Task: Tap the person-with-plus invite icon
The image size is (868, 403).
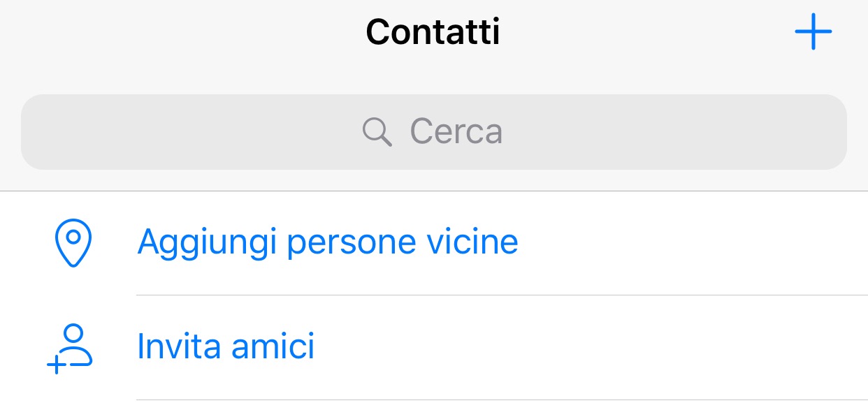Action: click(70, 348)
